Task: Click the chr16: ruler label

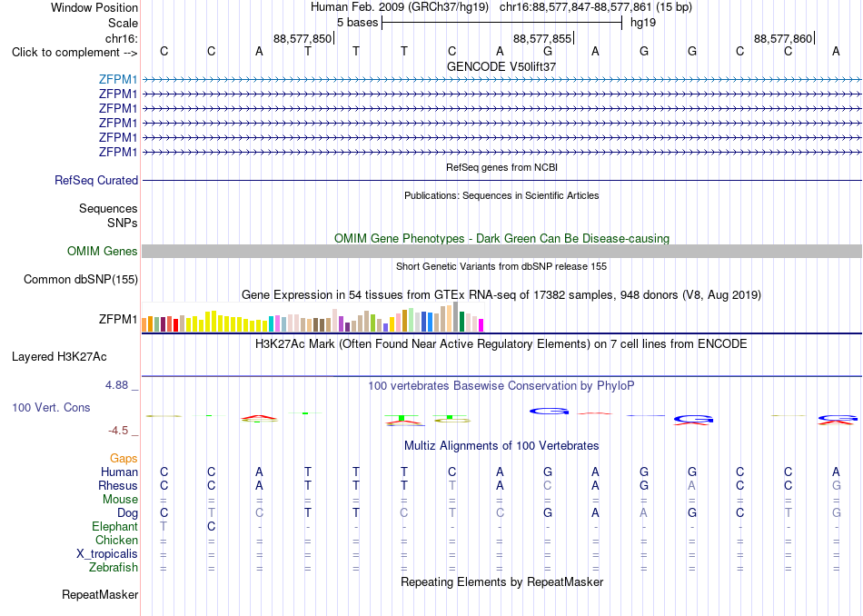Action: (122, 38)
